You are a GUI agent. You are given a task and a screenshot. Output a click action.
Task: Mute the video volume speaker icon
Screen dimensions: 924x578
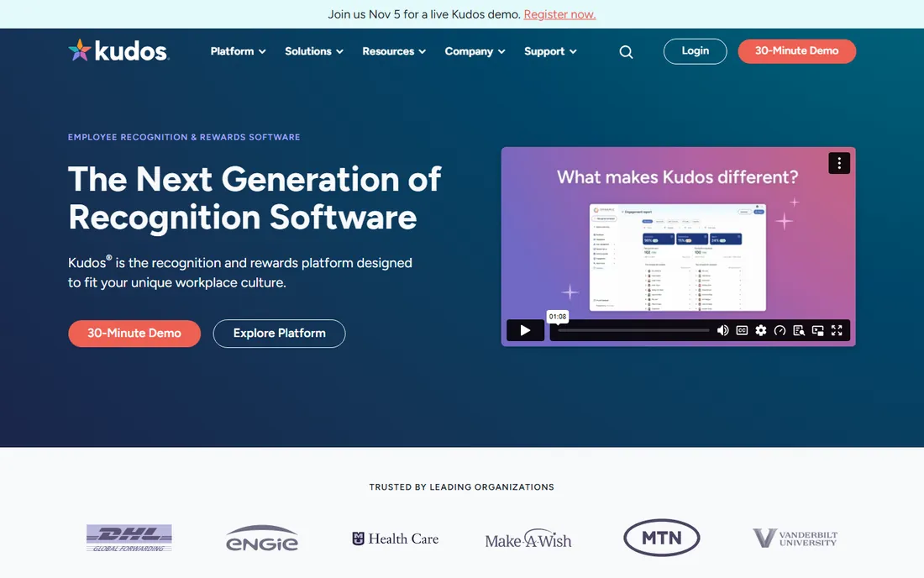(722, 330)
